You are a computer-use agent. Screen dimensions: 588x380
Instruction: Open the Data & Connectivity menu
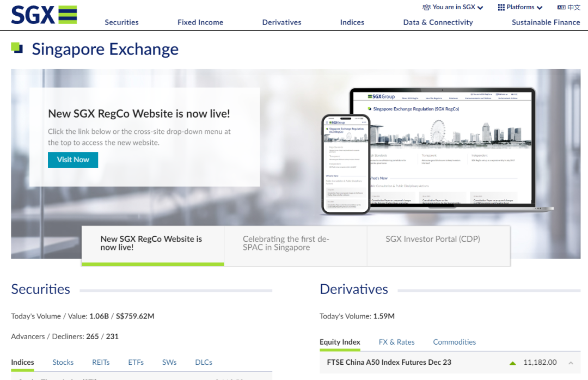click(438, 22)
